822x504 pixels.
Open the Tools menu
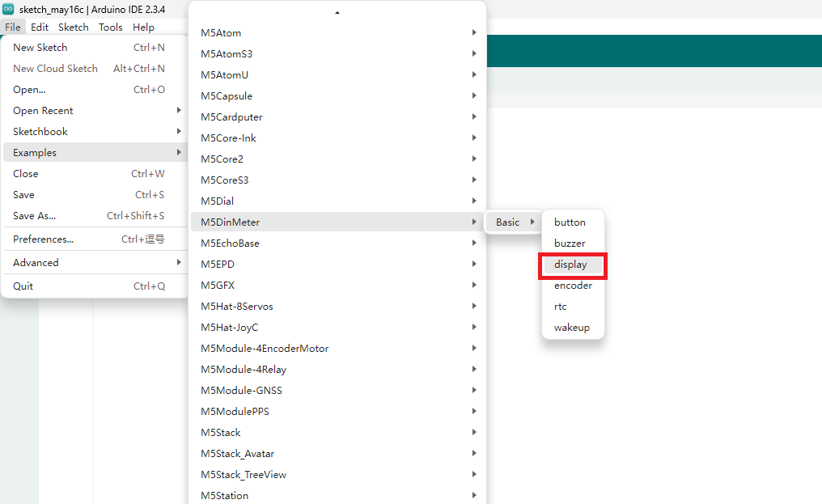[x=111, y=28]
